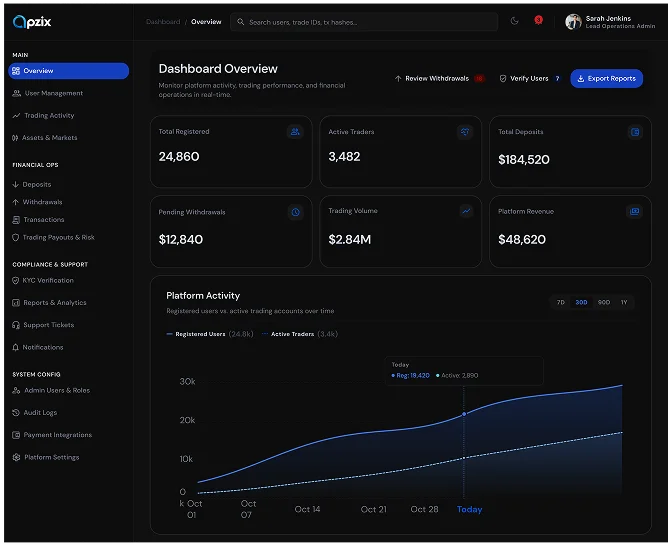Click Oct 14 axis label

307,509
